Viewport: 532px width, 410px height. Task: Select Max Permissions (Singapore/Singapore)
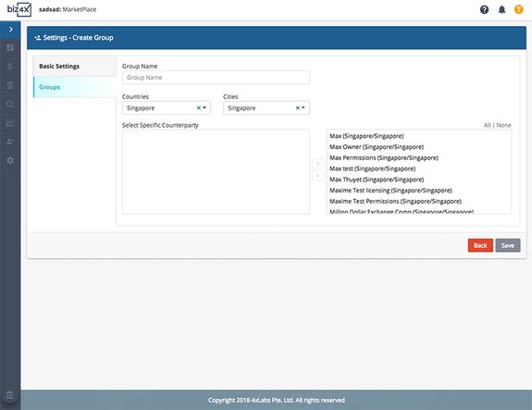(384, 158)
